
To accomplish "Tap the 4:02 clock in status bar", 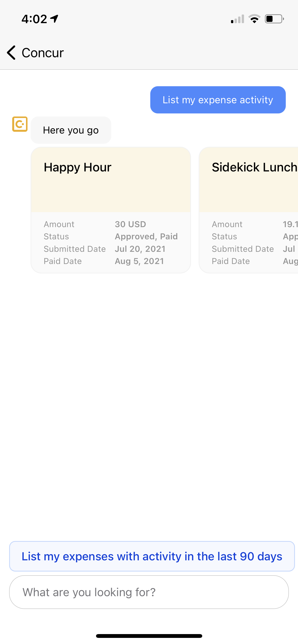I will pyautogui.click(x=34, y=19).
